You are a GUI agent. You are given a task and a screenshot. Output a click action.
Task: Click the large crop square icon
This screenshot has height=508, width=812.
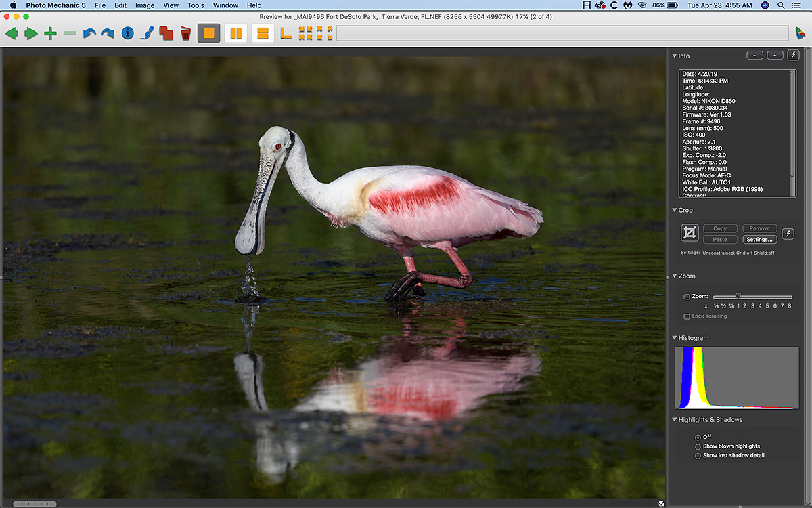pos(690,233)
